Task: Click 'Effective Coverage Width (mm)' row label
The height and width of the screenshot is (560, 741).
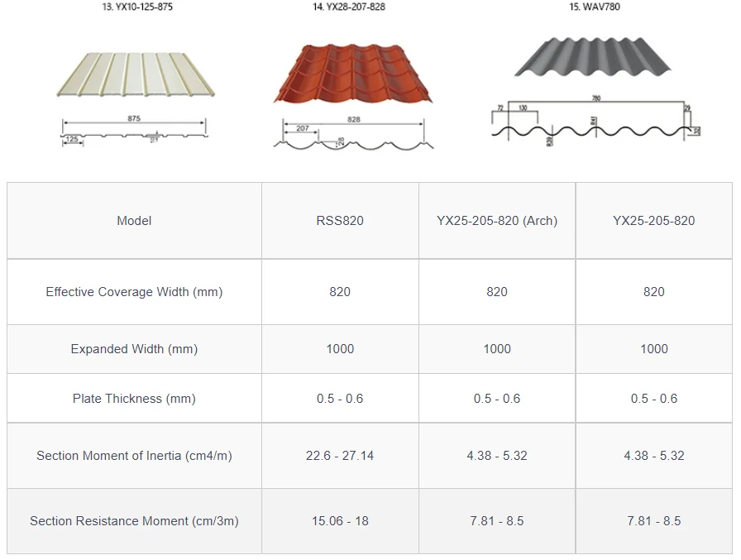Action: [134, 291]
